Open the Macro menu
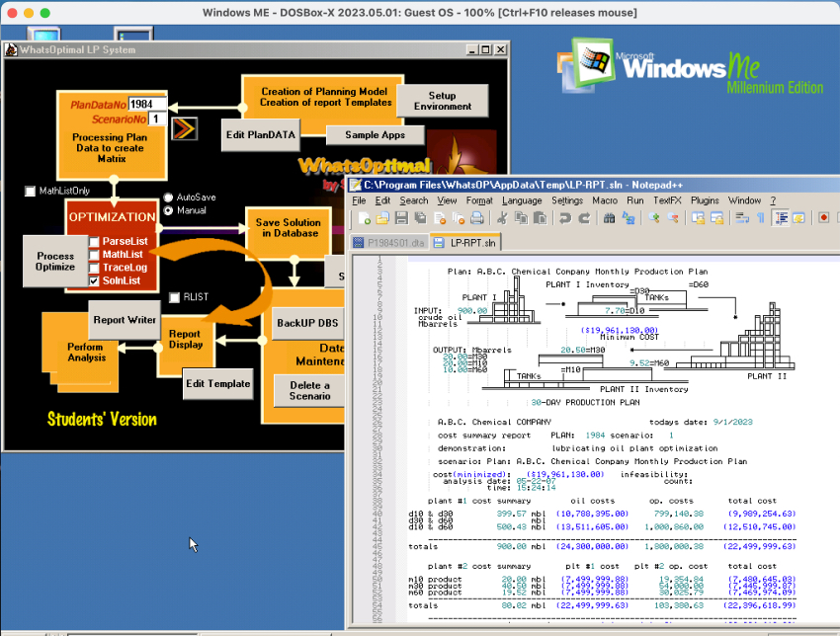This screenshot has height=636, width=840. [605, 200]
